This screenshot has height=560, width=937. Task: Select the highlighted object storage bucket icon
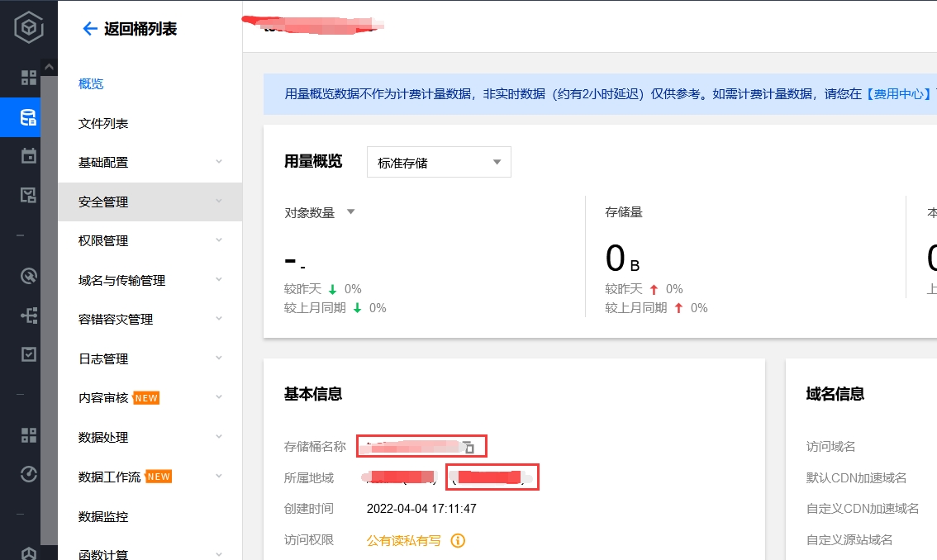[x=28, y=117]
